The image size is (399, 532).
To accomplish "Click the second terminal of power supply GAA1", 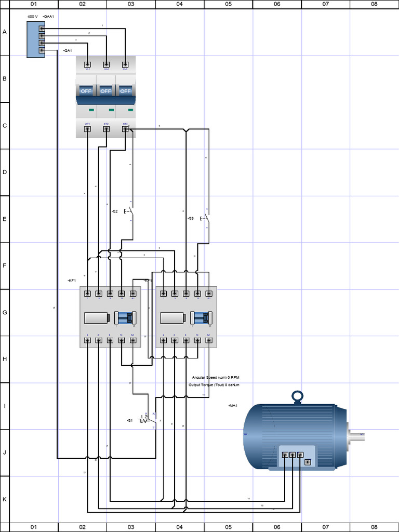I will tap(42, 36).
